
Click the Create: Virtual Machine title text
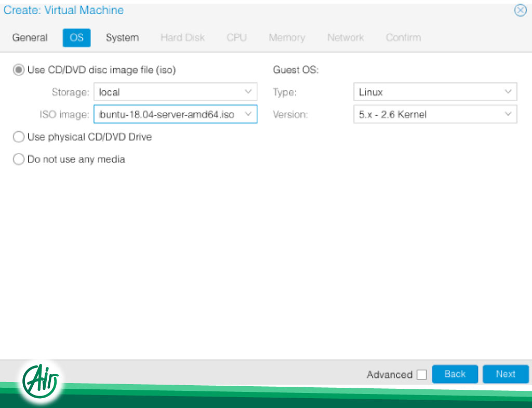tap(64, 10)
